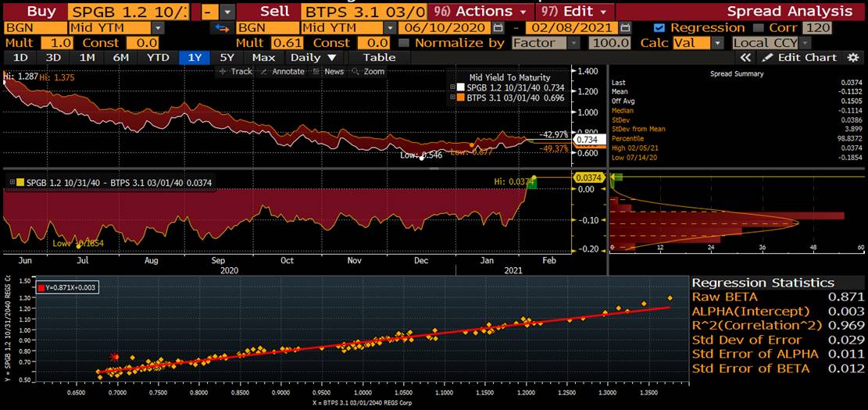
Task: Select the Max time range tab
Action: (263, 58)
